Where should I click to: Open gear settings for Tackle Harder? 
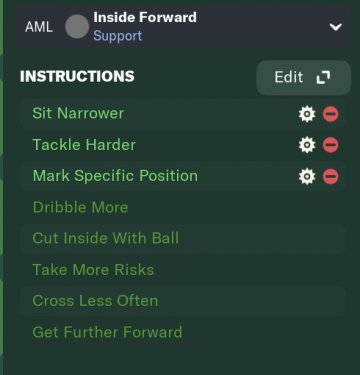coord(307,145)
